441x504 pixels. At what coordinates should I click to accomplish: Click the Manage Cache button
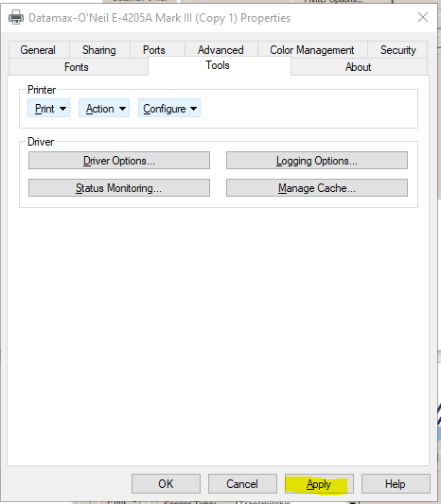pos(317,188)
